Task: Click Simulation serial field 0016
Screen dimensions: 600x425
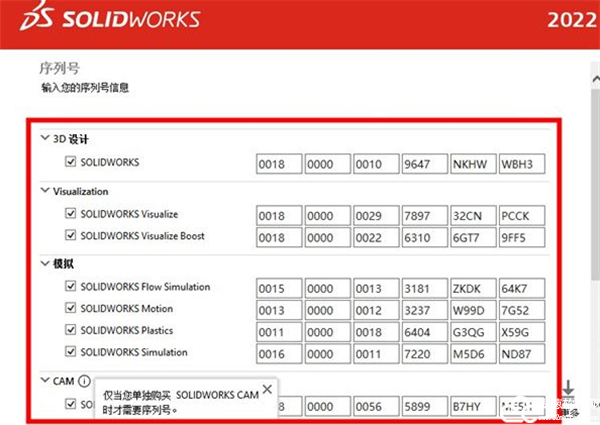Action: click(x=279, y=354)
